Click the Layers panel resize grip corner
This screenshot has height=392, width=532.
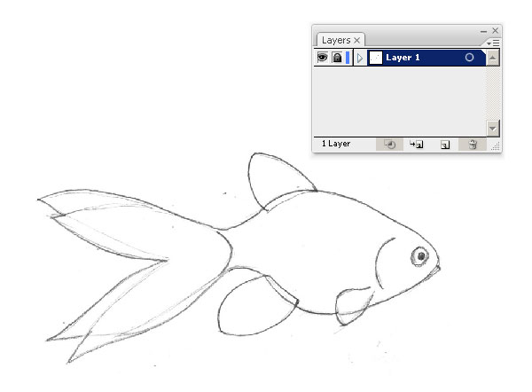point(496,146)
